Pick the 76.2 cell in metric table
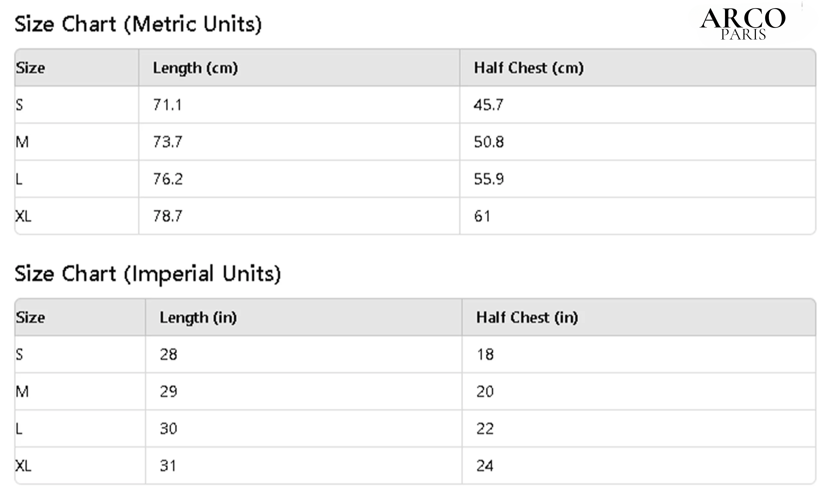Image resolution: width=837 pixels, height=504 pixels. coord(168,179)
